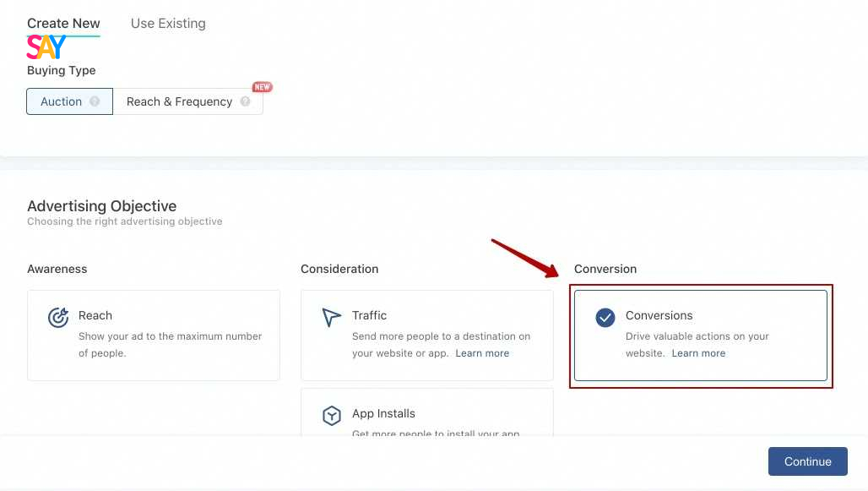
Task: Click the Consideration column heading
Action: tap(339, 269)
